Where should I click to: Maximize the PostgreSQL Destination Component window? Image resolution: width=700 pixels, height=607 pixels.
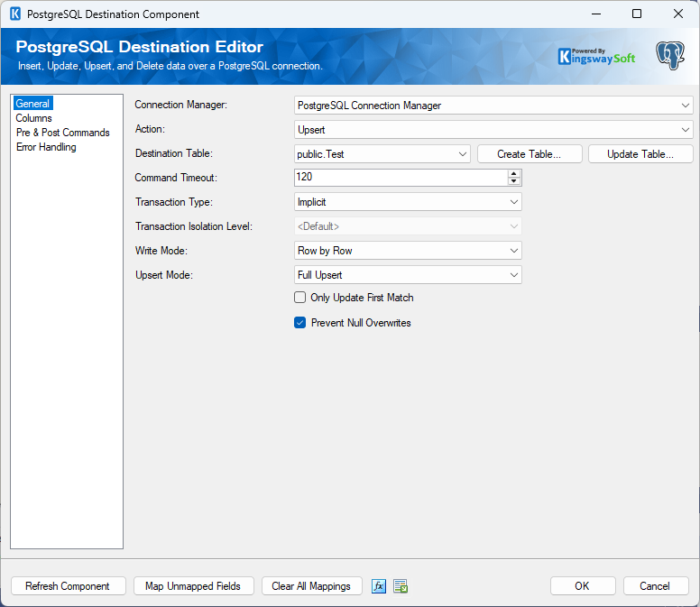point(637,14)
